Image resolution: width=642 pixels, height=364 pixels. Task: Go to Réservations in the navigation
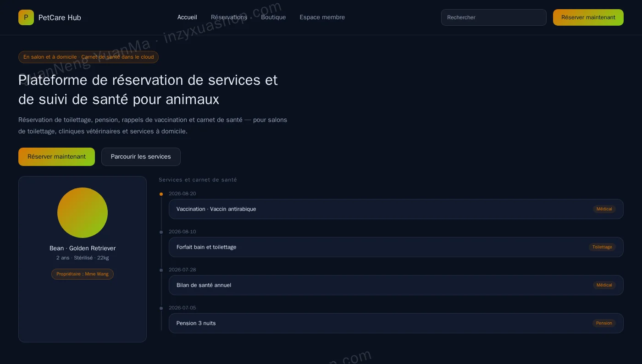point(229,17)
